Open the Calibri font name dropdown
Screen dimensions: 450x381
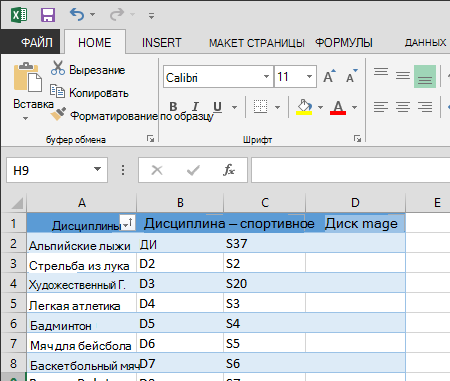[x=266, y=77]
